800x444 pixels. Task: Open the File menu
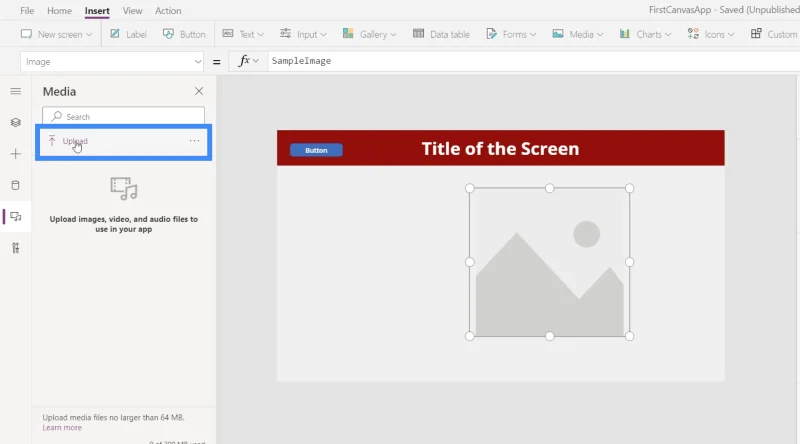(x=27, y=11)
